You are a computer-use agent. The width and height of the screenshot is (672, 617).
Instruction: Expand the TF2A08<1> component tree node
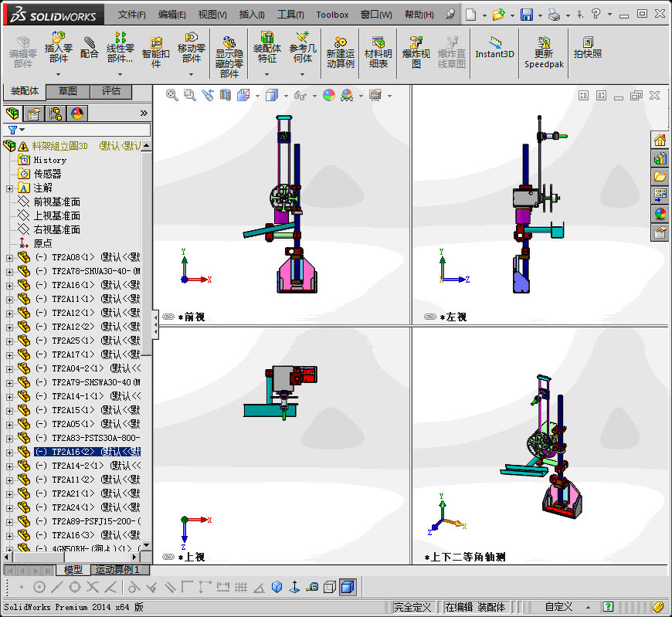(9, 257)
